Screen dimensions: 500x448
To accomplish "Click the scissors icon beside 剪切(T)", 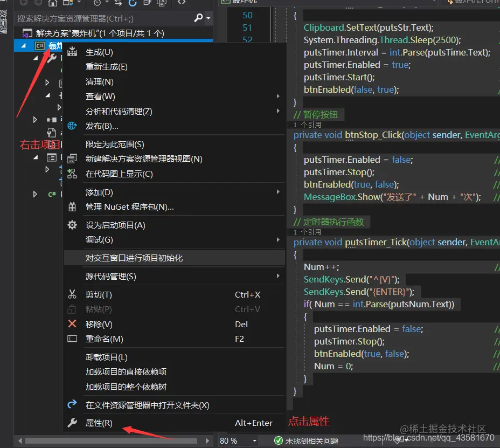I will tap(72, 294).
